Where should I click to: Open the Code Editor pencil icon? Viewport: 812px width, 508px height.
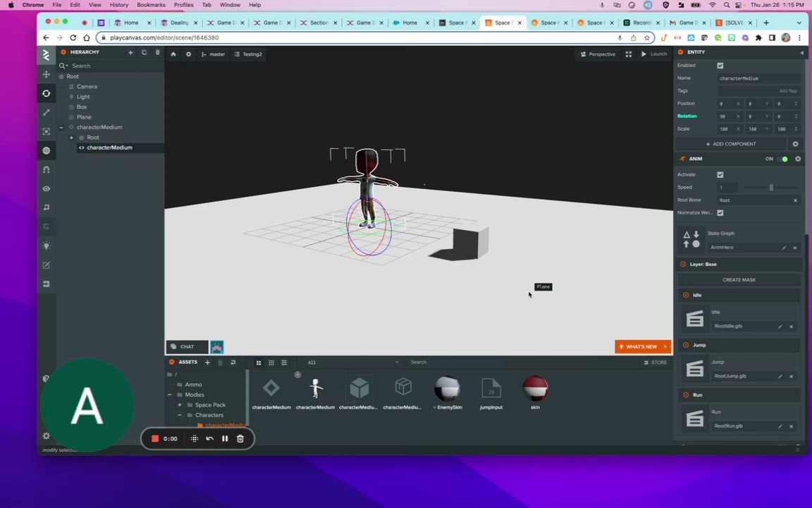[x=46, y=265]
